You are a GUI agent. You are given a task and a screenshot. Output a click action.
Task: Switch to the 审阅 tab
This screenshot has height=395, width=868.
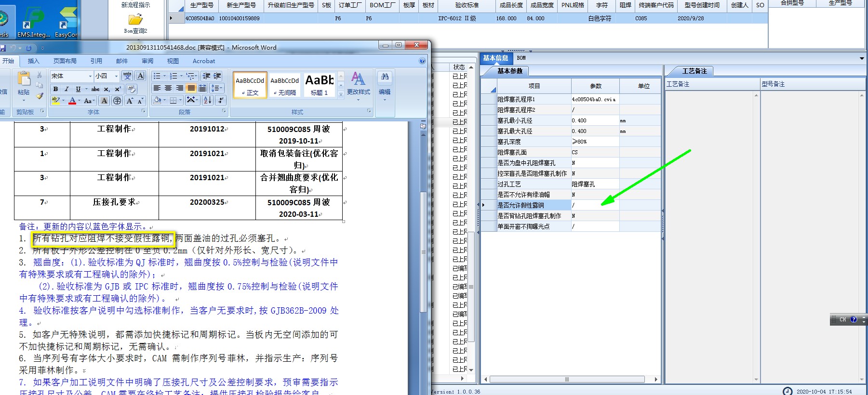click(147, 61)
